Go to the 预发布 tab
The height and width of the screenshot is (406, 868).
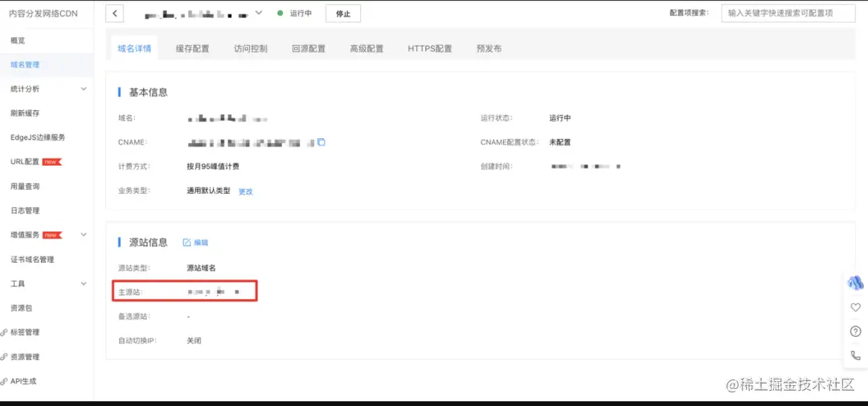[x=489, y=48]
